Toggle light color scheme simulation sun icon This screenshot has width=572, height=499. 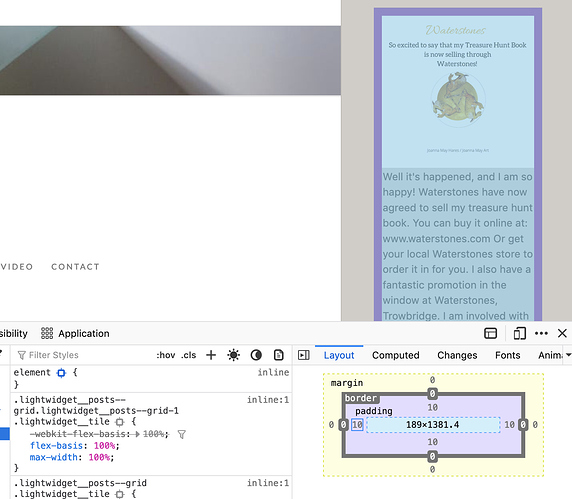(233, 355)
